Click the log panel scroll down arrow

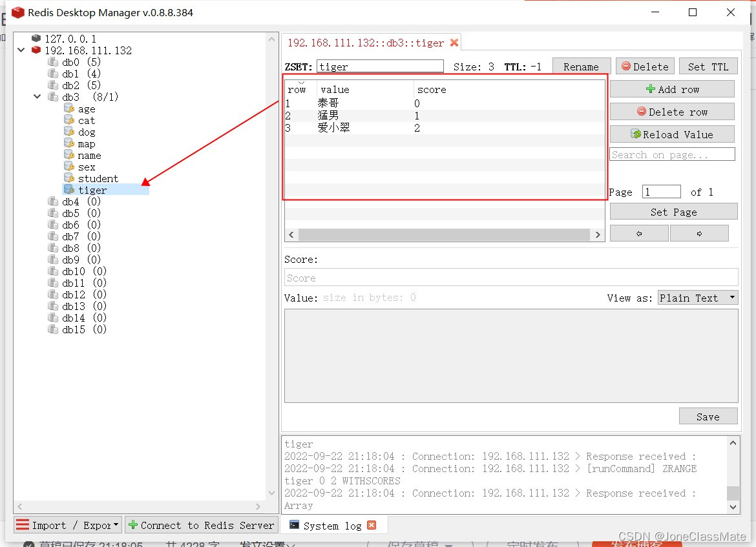click(x=733, y=507)
